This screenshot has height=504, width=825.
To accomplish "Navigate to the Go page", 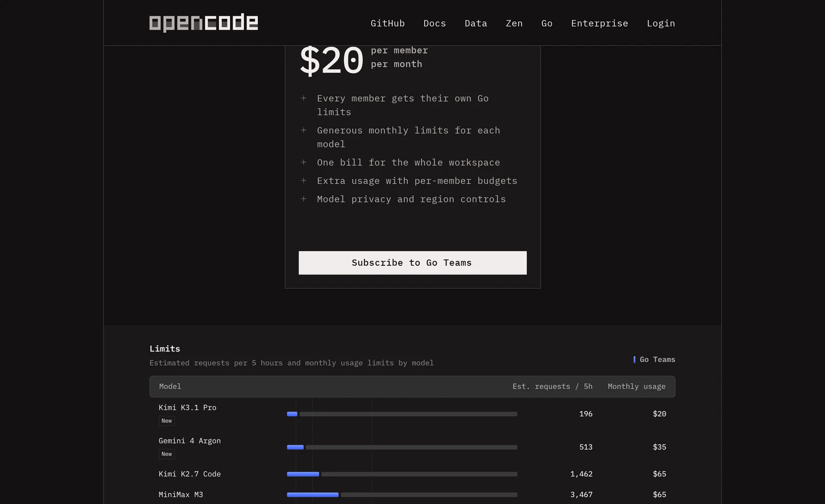I will point(547,23).
